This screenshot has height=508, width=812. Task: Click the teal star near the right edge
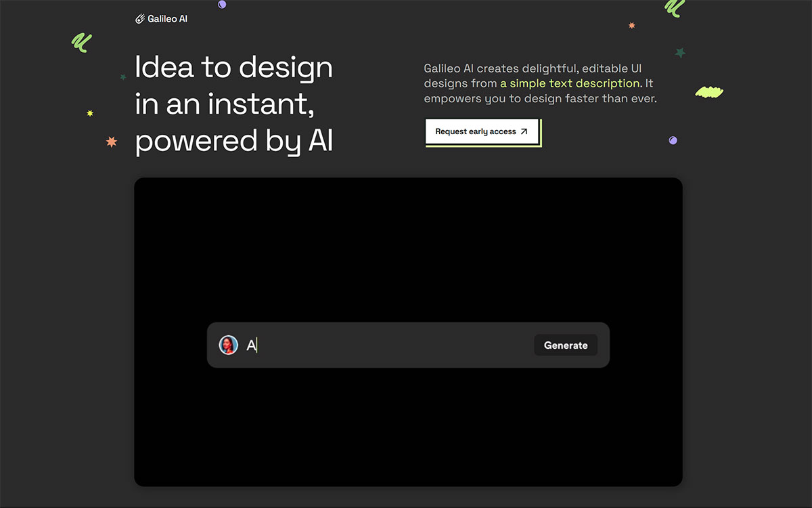(x=680, y=52)
